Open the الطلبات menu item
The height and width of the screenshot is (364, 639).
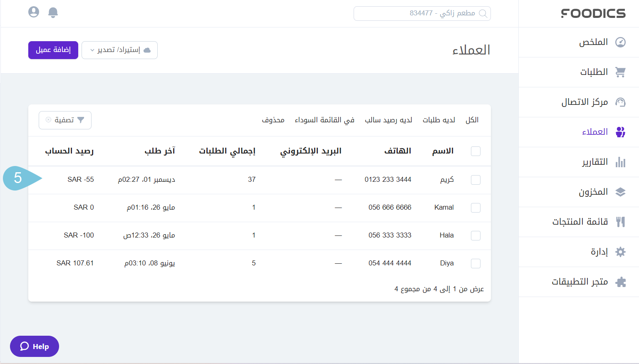[579, 72]
